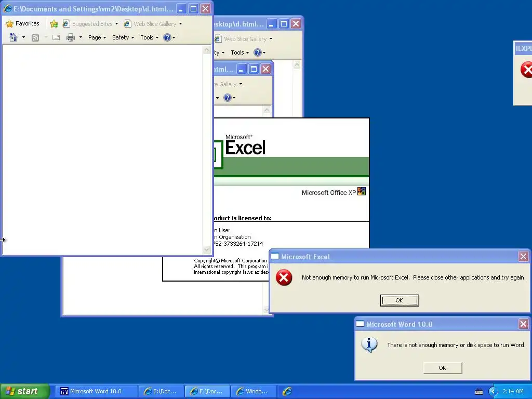
Task: Open the Suggested Sites dropdown arrow
Action: 116,24
